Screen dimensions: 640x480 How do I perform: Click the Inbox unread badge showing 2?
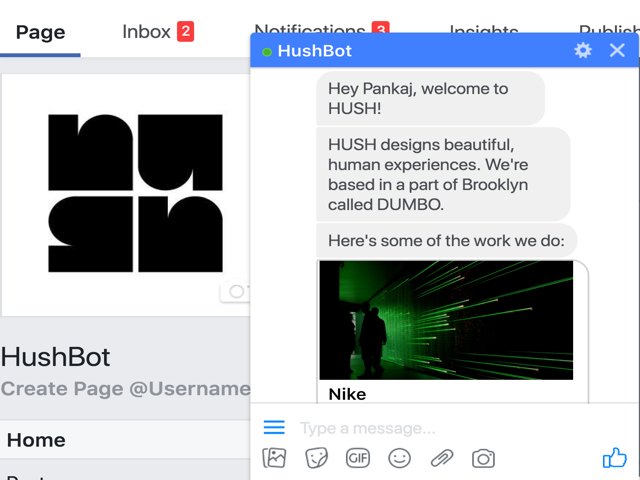click(x=185, y=31)
